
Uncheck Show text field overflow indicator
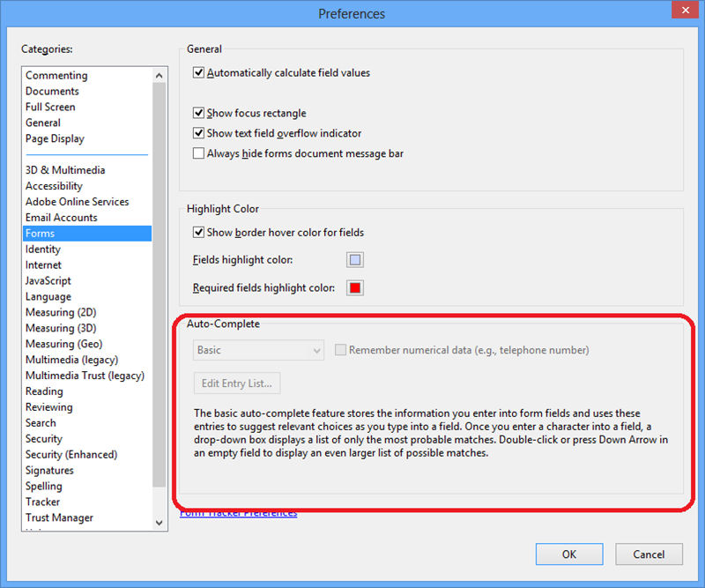click(x=199, y=133)
